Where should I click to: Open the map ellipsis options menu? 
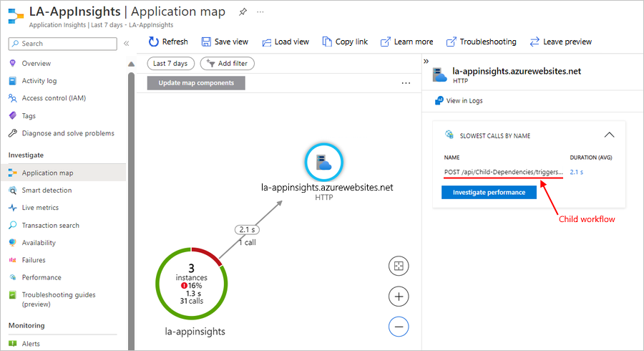point(406,83)
